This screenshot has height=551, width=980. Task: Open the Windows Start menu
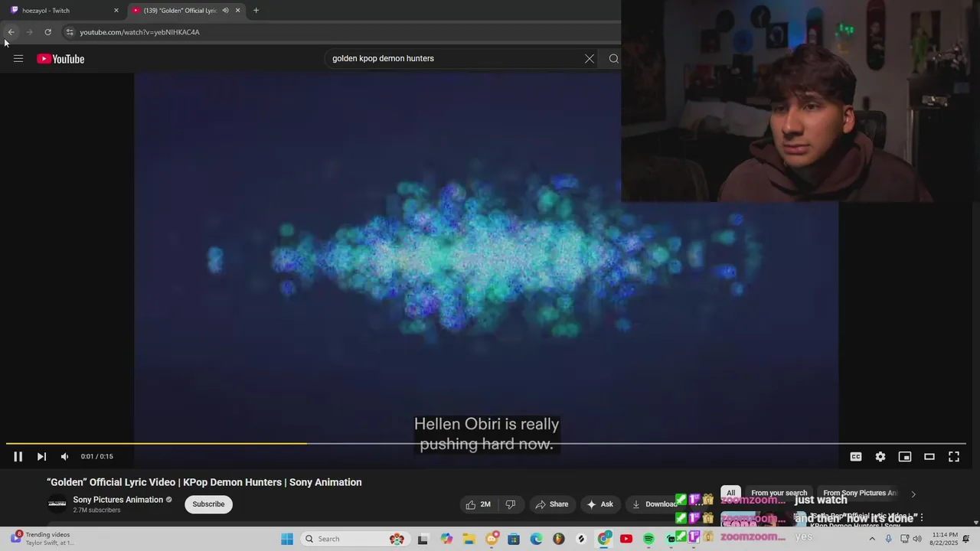coord(287,539)
